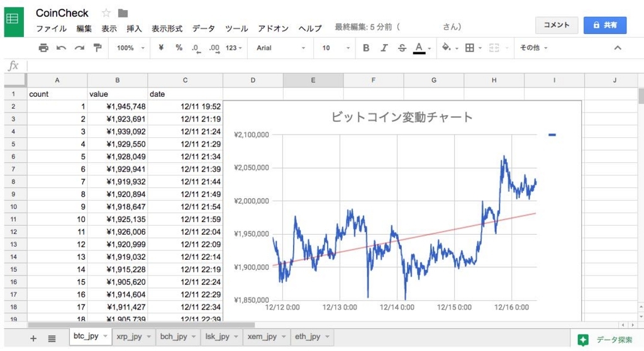Open the Google Sheets home icon
Screen dimensions: 644x351
(x=14, y=21)
